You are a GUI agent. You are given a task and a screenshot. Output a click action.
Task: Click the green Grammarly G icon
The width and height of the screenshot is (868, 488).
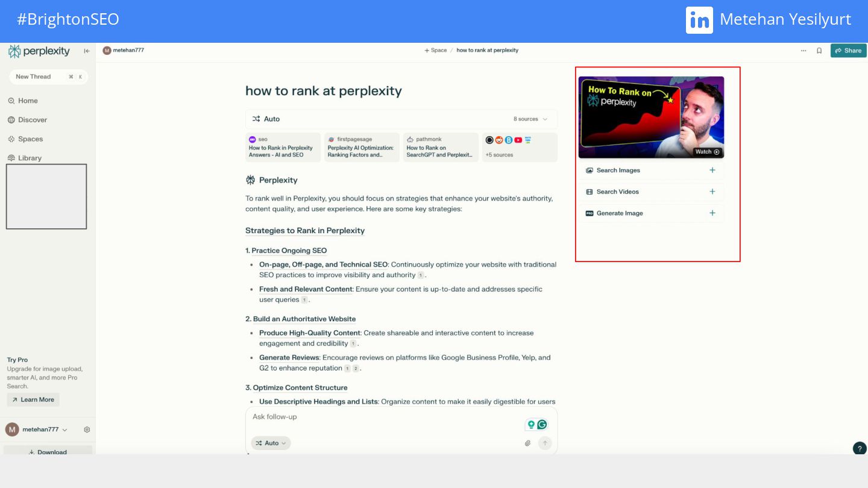tap(542, 425)
